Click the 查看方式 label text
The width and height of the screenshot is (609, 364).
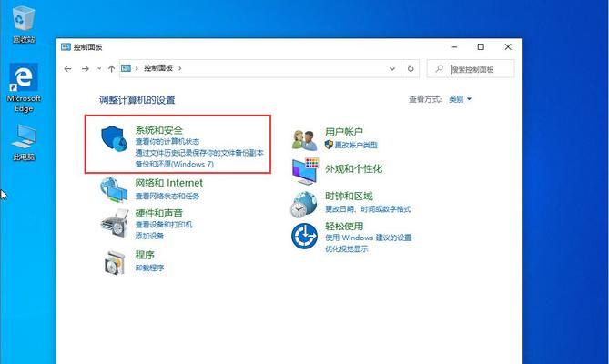point(425,99)
